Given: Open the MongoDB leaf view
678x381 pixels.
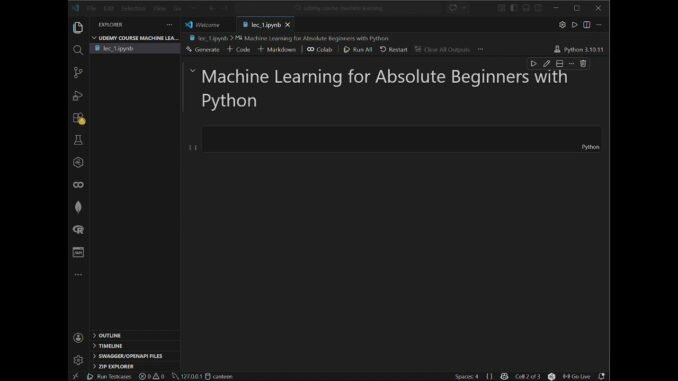Looking at the screenshot, I should click(78, 207).
